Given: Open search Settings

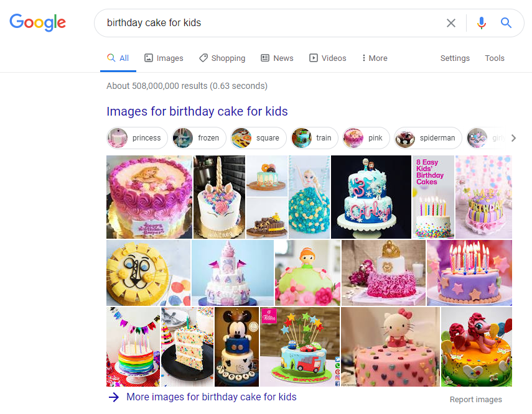Looking at the screenshot, I should click(x=455, y=58).
